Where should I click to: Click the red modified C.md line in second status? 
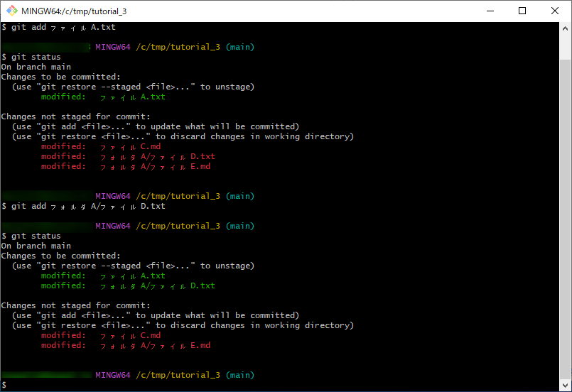point(101,335)
